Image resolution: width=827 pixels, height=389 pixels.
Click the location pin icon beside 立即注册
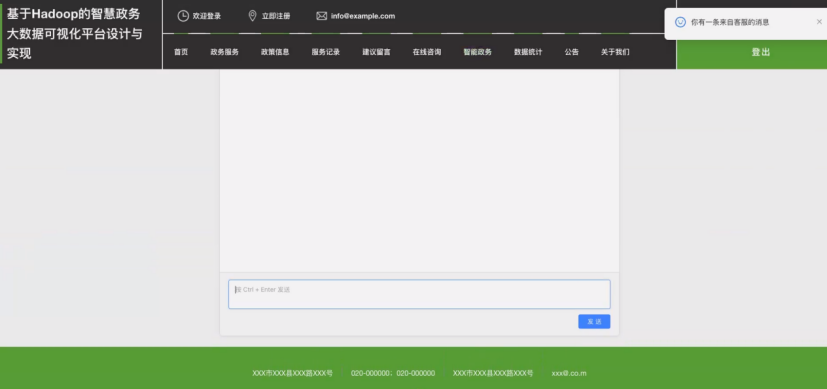(x=252, y=16)
